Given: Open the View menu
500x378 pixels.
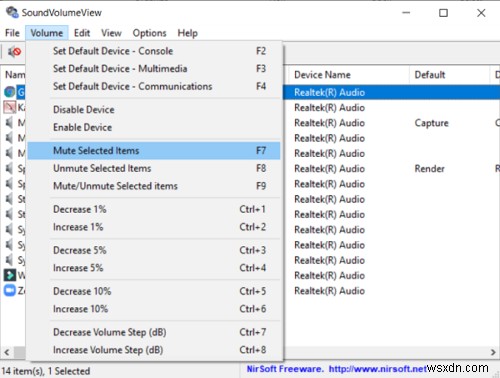Looking at the screenshot, I should [111, 33].
